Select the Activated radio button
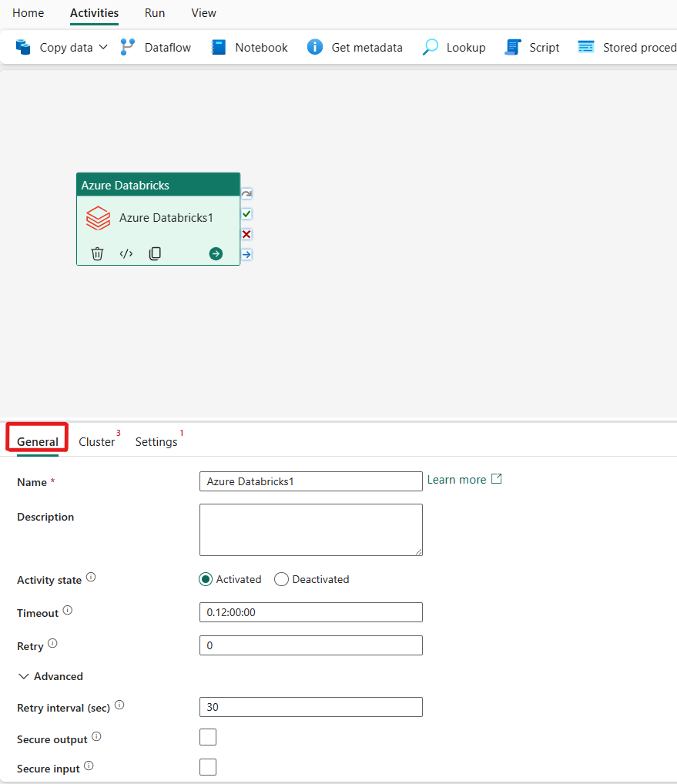677x784 pixels. pyautogui.click(x=204, y=578)
